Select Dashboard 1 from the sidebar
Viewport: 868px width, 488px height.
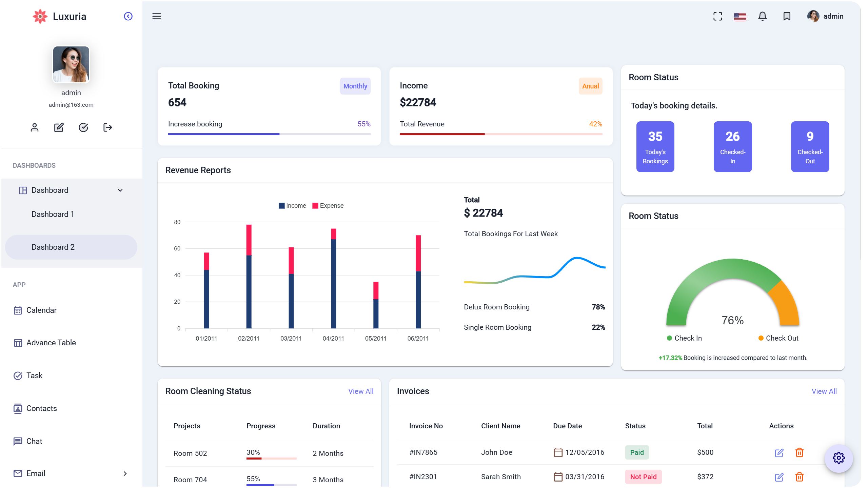[53, 214]
